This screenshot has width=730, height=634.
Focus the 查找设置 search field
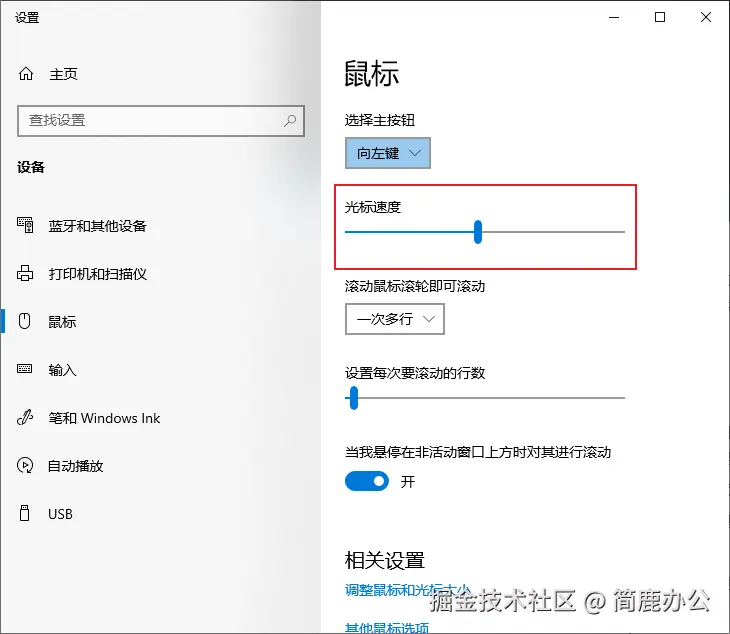pyautogui.click(x=161, y=121)
